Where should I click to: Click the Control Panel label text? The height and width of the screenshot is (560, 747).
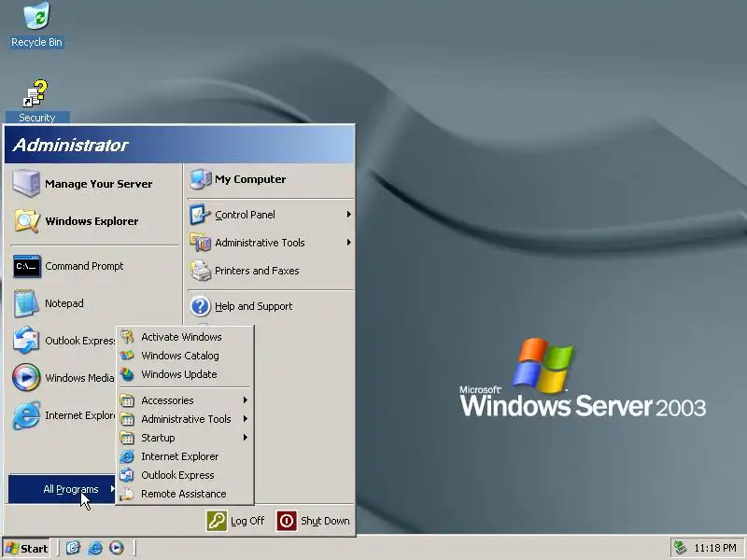click(x=245, y=215)
